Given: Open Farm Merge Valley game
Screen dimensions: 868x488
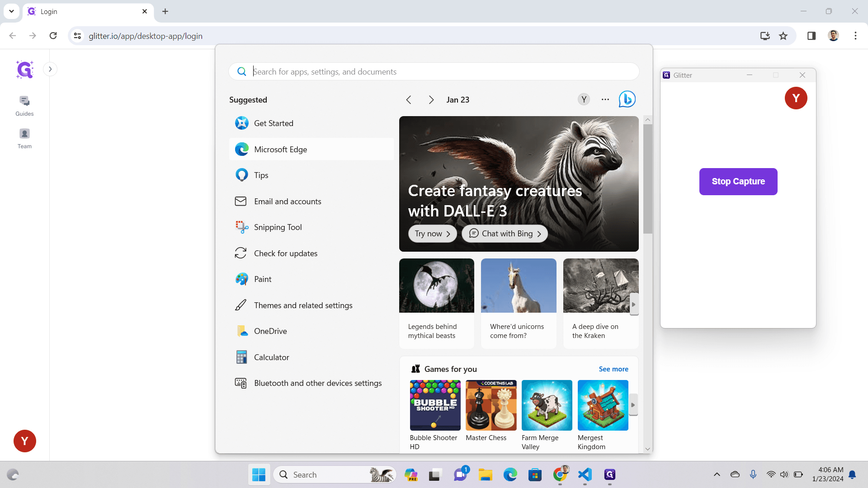Looking at the screenshot, I should tap(547, 415).
